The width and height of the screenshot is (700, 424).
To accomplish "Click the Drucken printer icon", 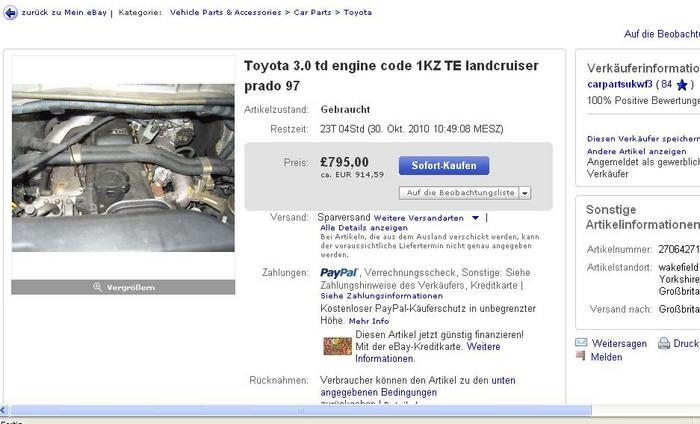I will [664, 343].
